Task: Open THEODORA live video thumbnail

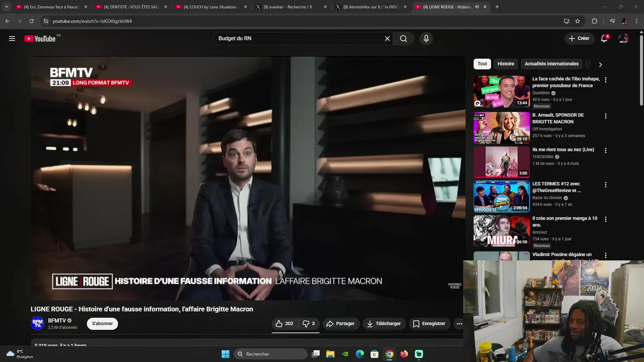Action: pos(502,162)
